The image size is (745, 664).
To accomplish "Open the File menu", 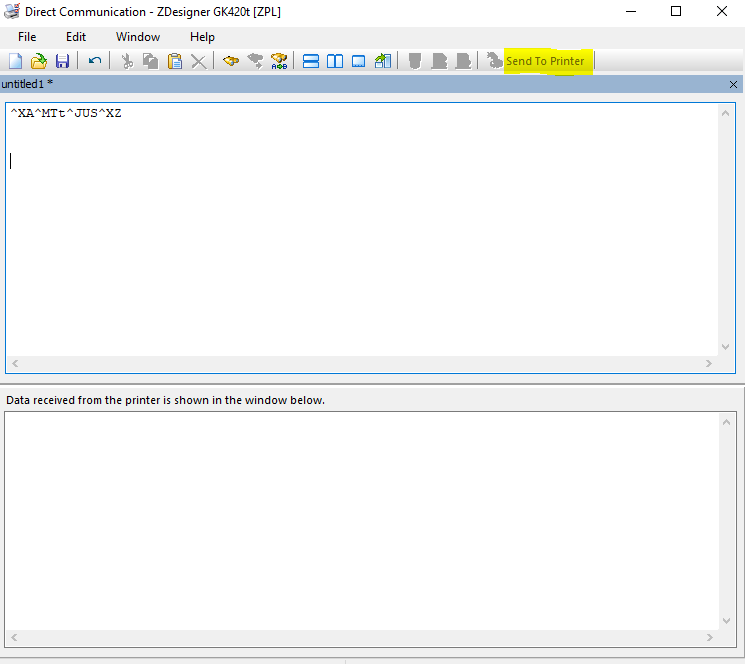I will 27,37.
